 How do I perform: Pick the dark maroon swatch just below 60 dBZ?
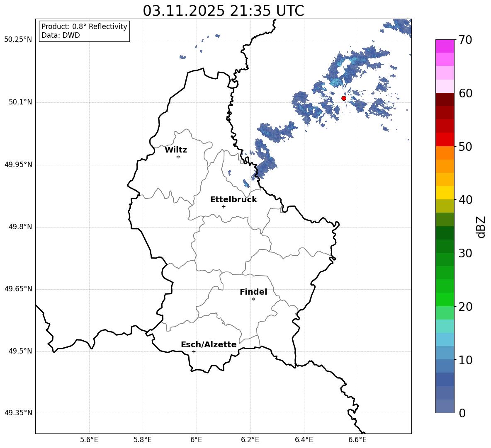(445, 99)
